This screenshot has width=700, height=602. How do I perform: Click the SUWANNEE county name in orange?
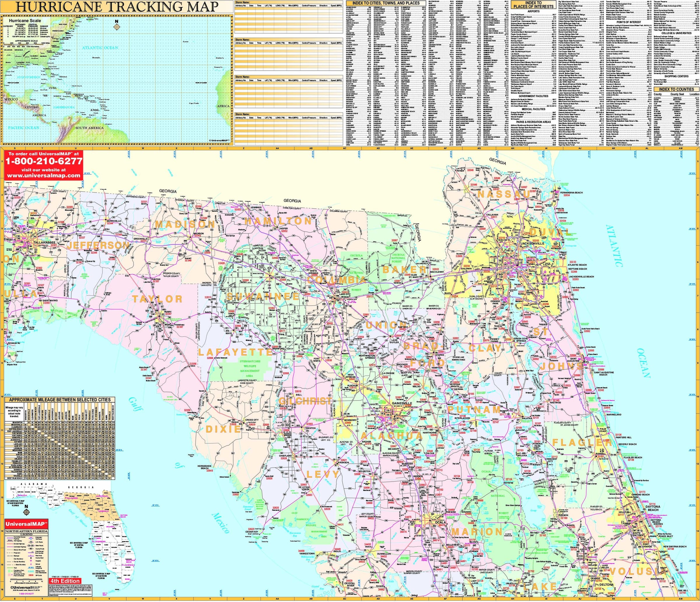tap(263, 296)
